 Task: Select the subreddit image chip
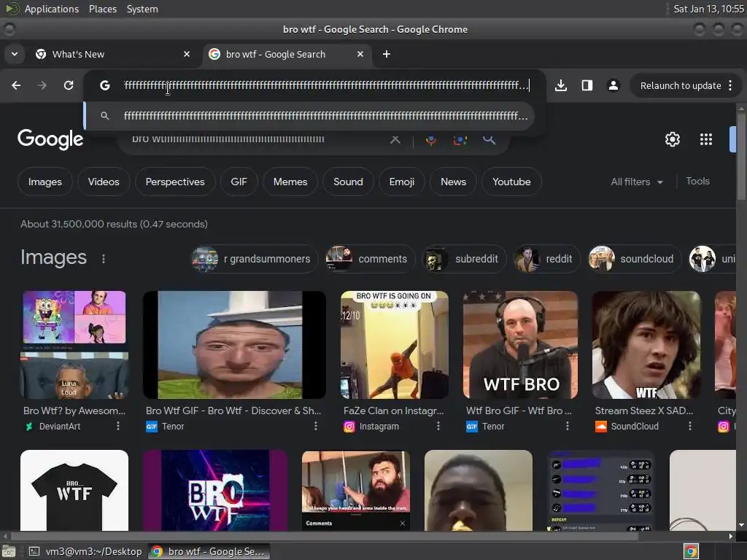pos(463,259)
